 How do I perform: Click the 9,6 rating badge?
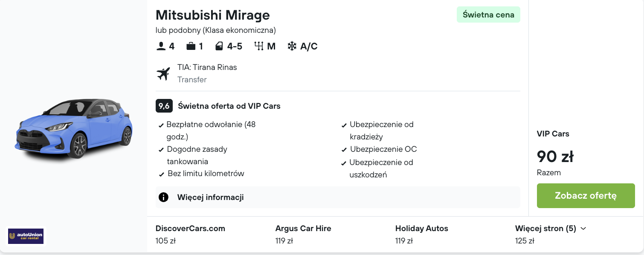point(164,106)
